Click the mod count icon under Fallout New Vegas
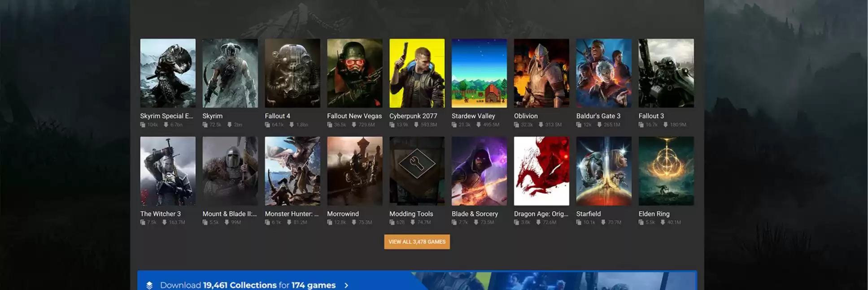The image size is (868, 290). tap(330, 125)
